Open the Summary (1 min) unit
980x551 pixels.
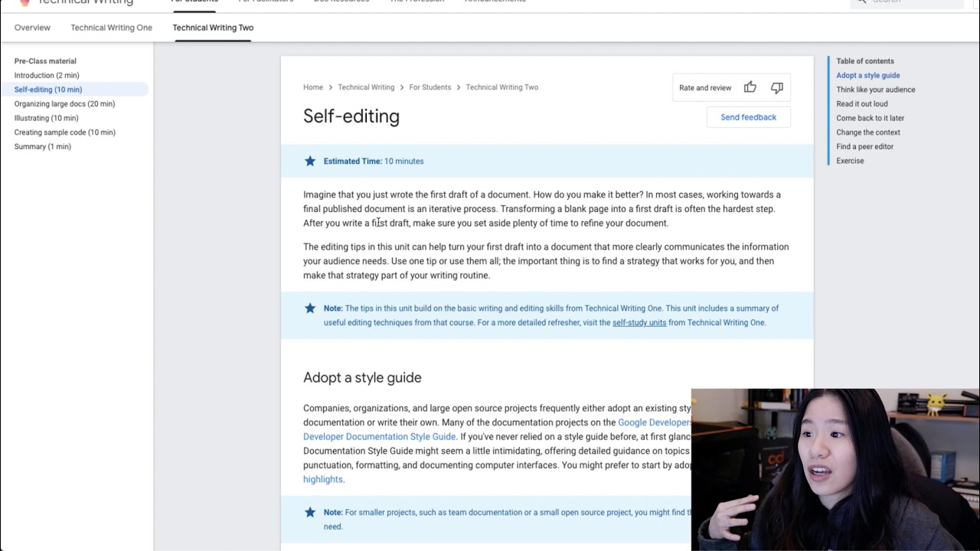[x=42, y=146]
